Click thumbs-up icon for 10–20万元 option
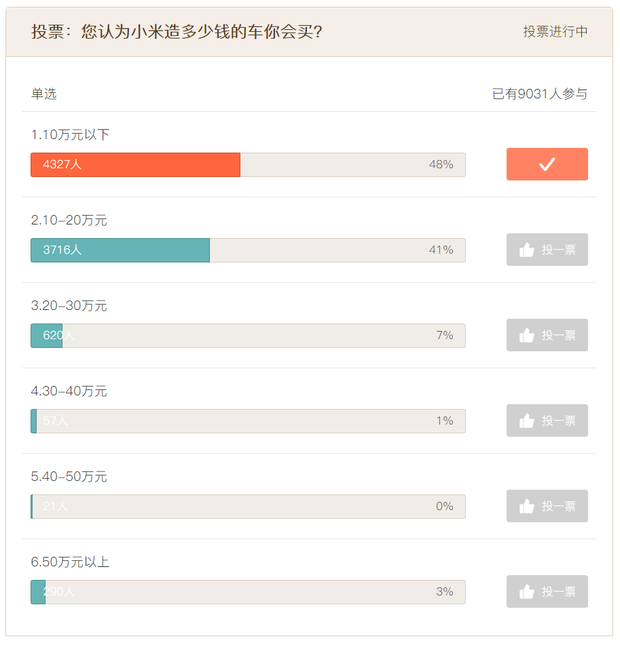 pyautogui.click(x=527, y=250)
